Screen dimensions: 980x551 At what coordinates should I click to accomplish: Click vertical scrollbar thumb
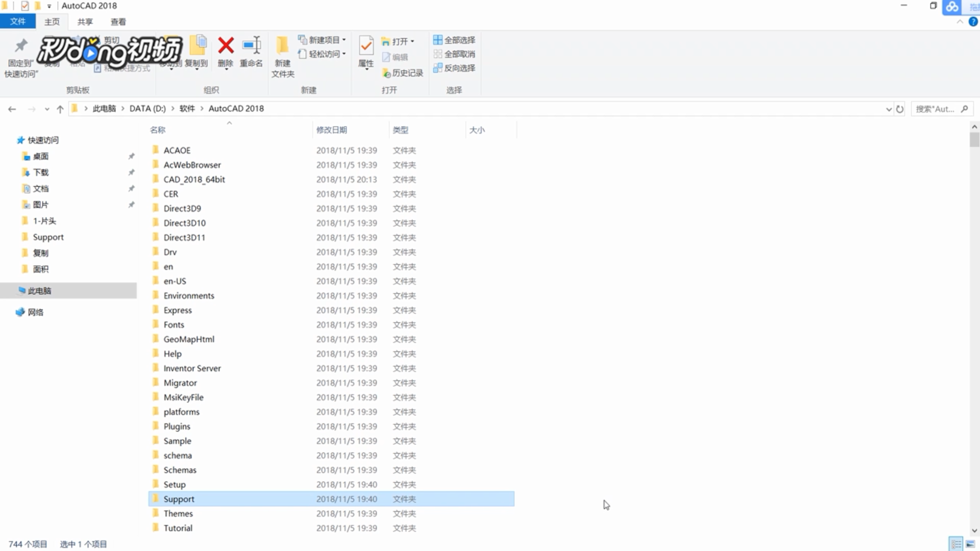coord(974,139)
